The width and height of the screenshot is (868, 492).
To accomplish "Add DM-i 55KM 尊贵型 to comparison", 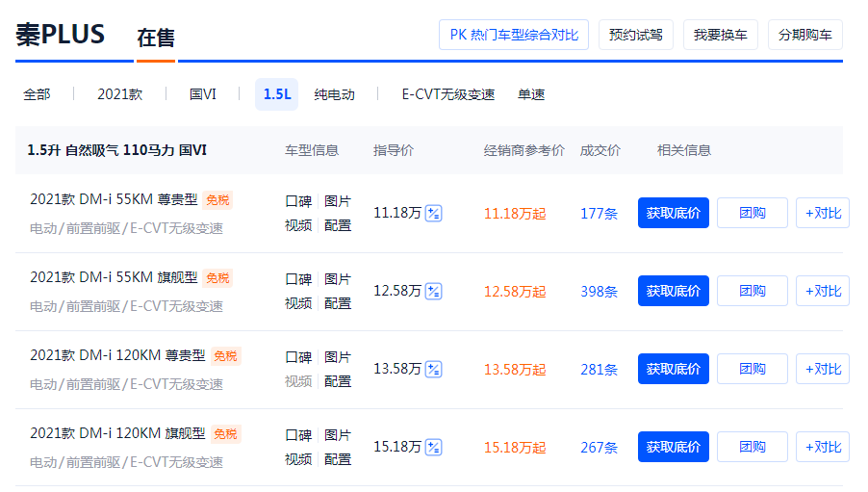I will [x=823, y=213].
